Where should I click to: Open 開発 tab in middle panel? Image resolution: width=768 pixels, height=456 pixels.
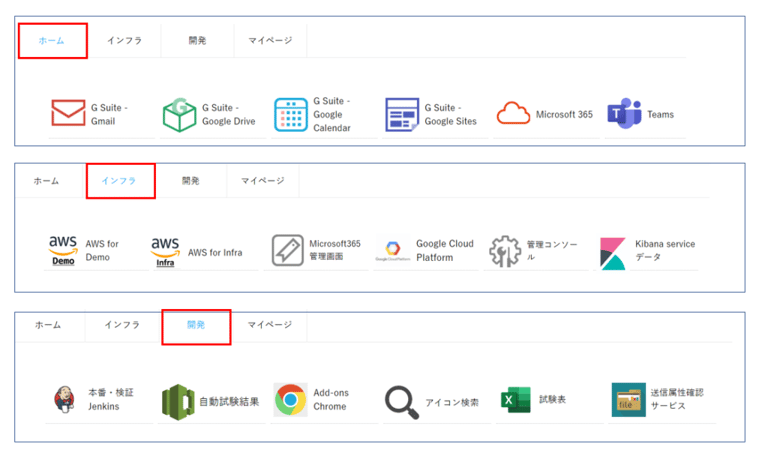click(191, 181)
